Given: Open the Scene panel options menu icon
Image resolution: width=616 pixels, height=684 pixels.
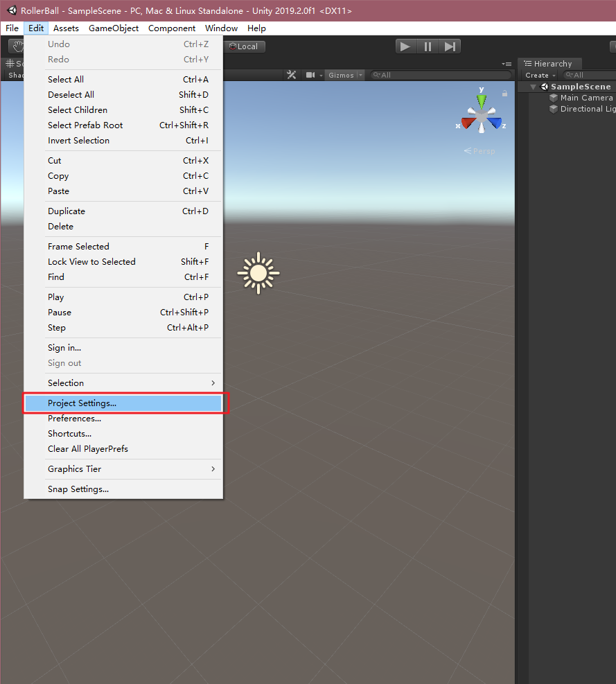Looking at the screenshot, I should pos(507,64).
